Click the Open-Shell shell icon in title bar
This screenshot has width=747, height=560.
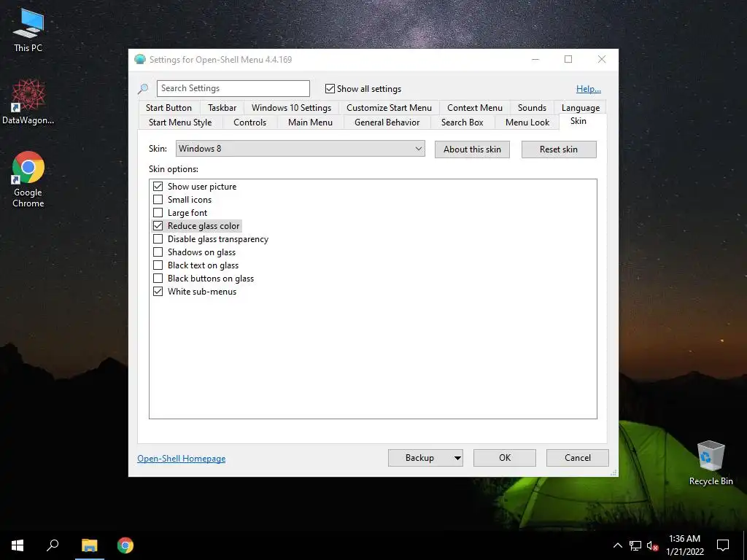click(x=139, y=60)
